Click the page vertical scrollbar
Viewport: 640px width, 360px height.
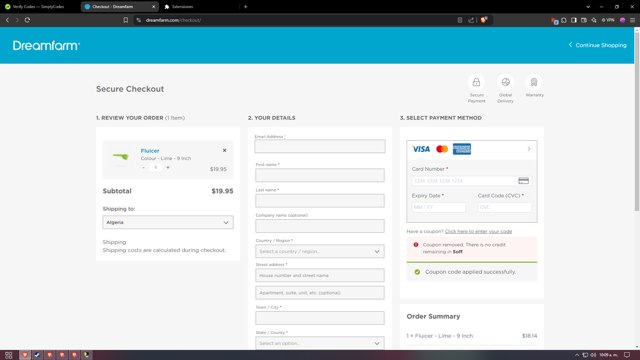point(637,122)
